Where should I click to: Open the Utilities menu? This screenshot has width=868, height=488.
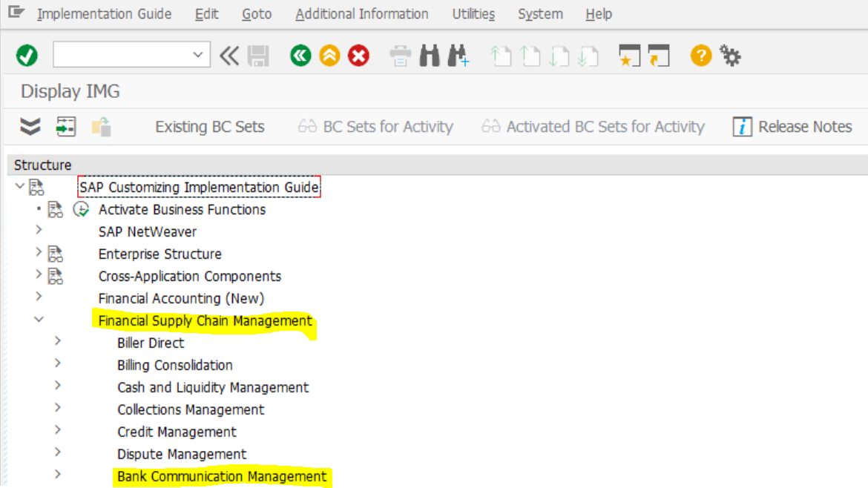point(473,14)
